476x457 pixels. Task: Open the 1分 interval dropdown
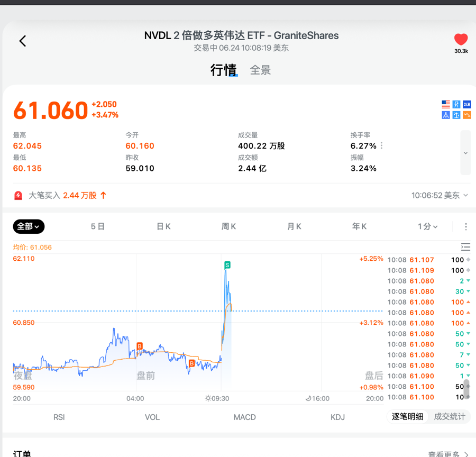coord(427,226)
